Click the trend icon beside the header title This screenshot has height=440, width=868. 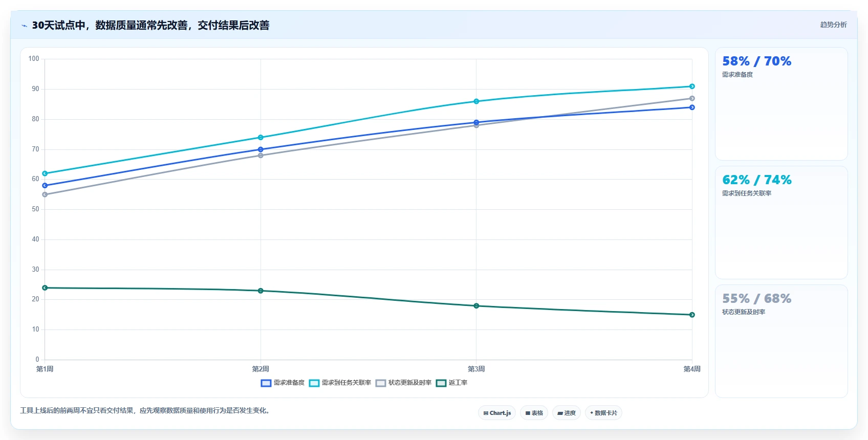(24, 26)
